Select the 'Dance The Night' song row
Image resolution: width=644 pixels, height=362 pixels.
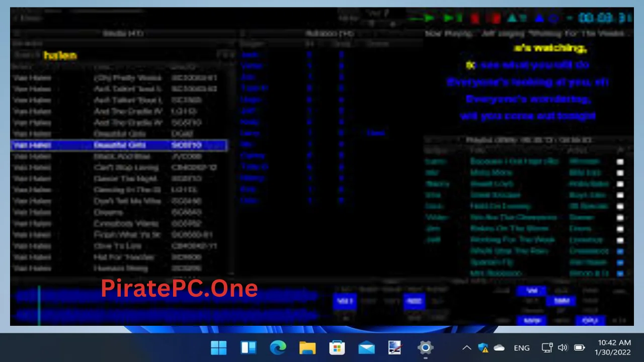pyautogui.click(x=119, y=179)
